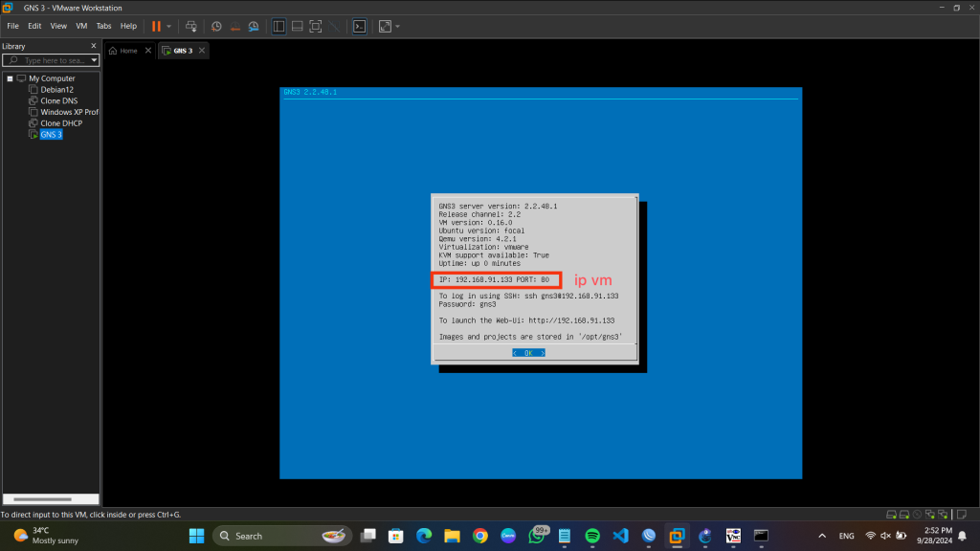This screenshot has height=551, width=980.
Task: Close the Library panel
Action: (93, 46)
